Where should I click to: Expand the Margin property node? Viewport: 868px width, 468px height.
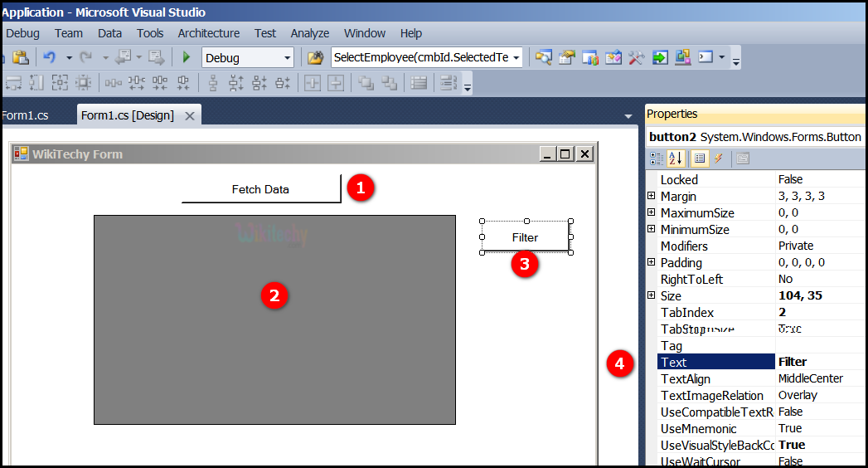[652, 196]
